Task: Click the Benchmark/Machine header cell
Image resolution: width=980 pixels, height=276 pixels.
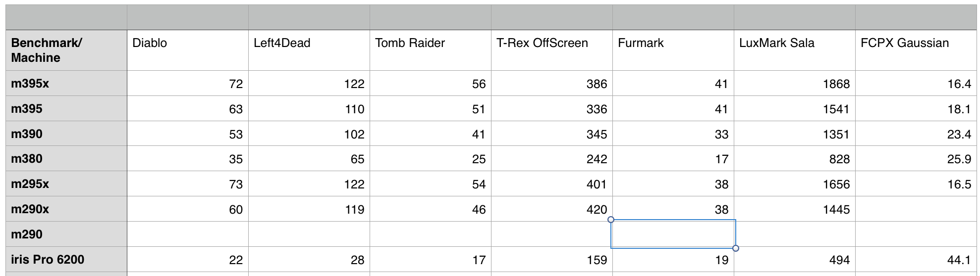Action: pyautogui.click(x=66, y=50)
